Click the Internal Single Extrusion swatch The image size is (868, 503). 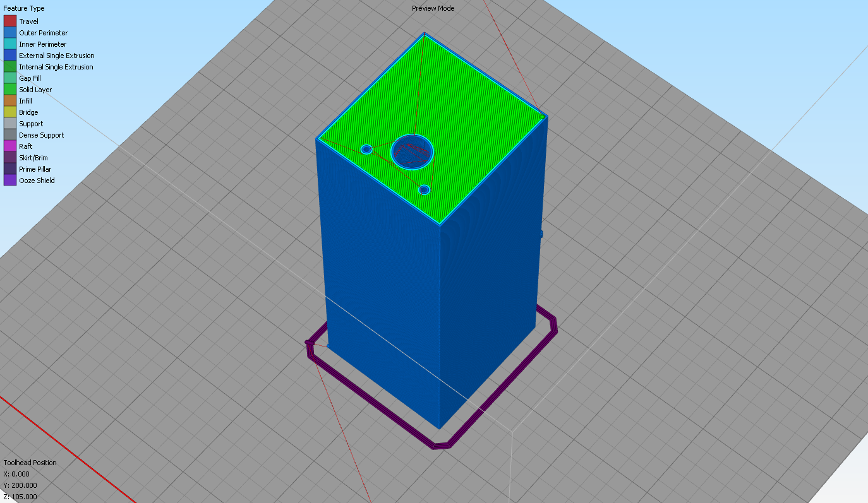(9, 66)
